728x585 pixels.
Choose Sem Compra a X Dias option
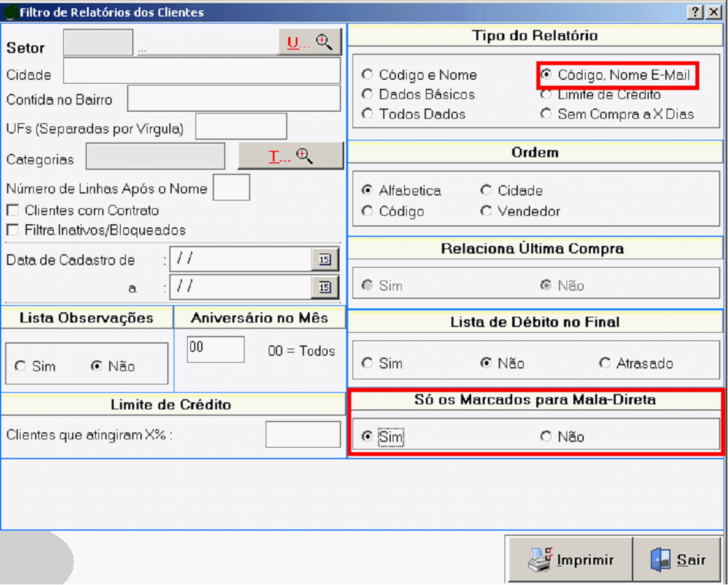click(546, 114)
